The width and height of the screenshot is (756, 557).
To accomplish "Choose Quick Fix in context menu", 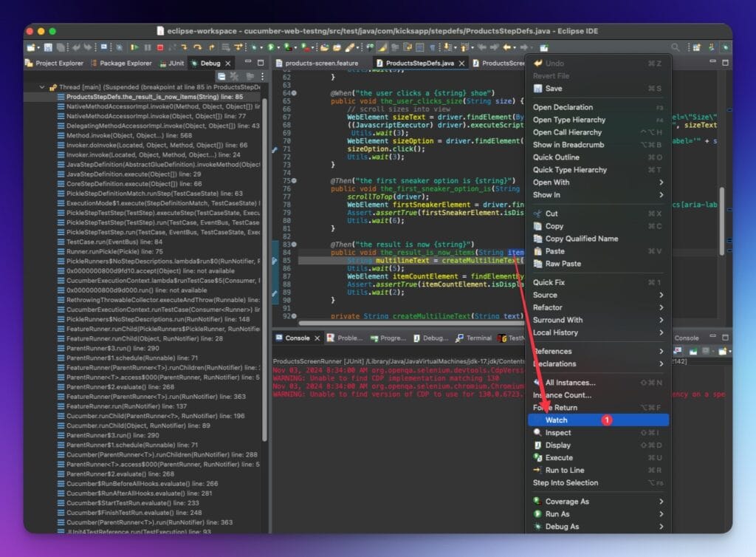I will (598, 283).
